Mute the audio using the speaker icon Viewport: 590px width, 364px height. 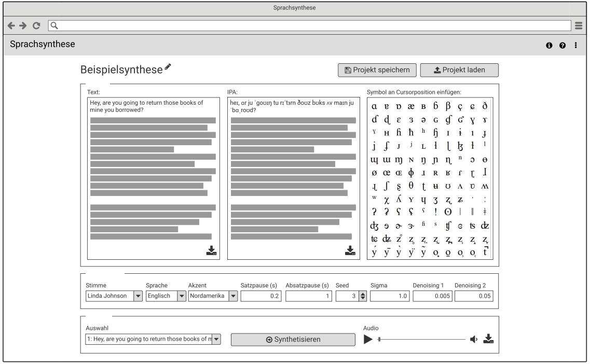click(x=474, y=340)
